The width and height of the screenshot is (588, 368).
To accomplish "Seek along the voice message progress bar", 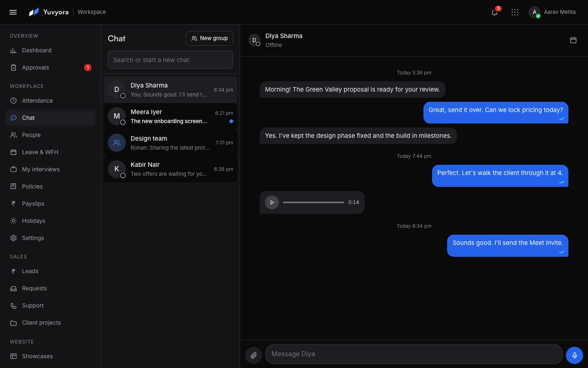I will click(x=314, y=202).
